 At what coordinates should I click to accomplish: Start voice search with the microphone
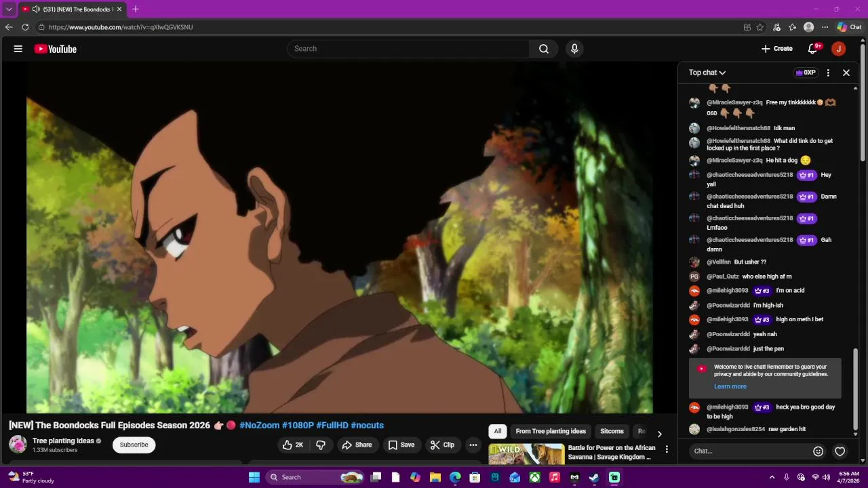pos(574,49)
